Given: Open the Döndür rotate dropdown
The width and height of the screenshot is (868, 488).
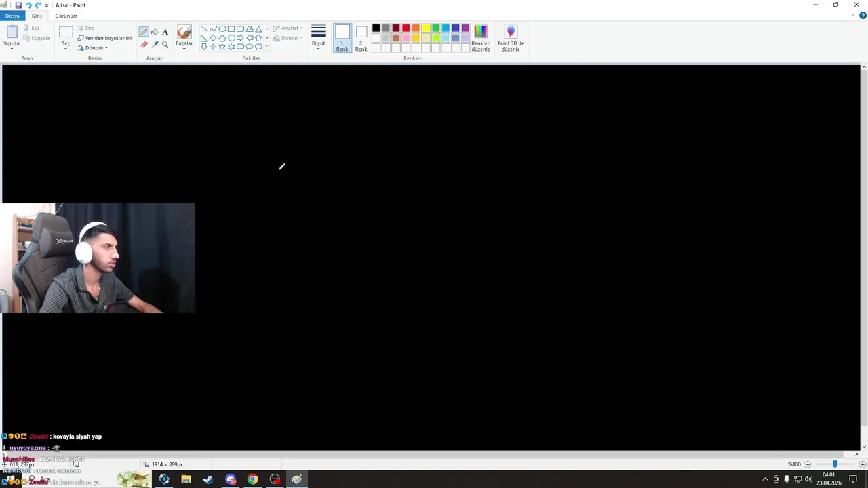Looking at the screenshot, I should (x=93, y=48).
